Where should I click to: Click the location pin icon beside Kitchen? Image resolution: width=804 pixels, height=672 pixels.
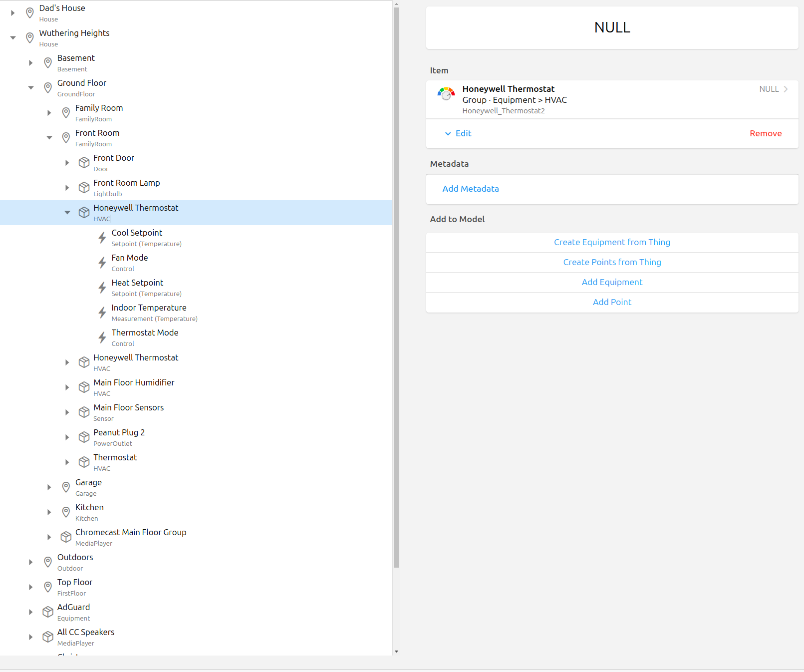(66, 512)
